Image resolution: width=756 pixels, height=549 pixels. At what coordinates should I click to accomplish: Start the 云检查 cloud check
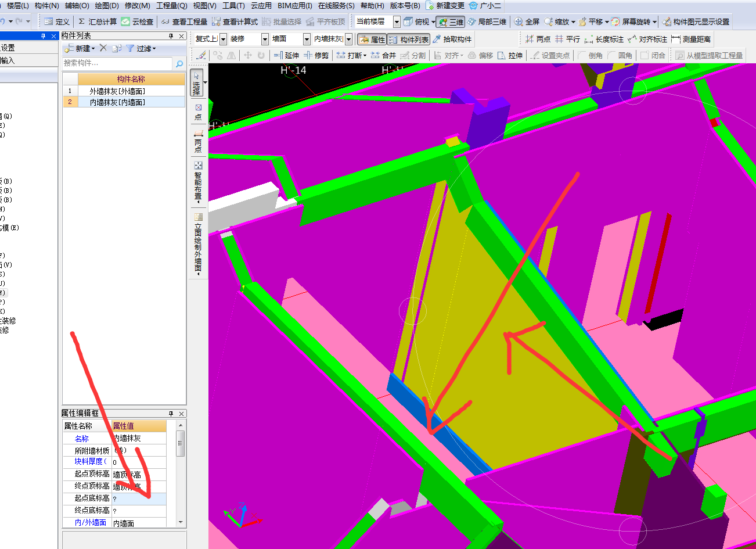pos(137,21)
